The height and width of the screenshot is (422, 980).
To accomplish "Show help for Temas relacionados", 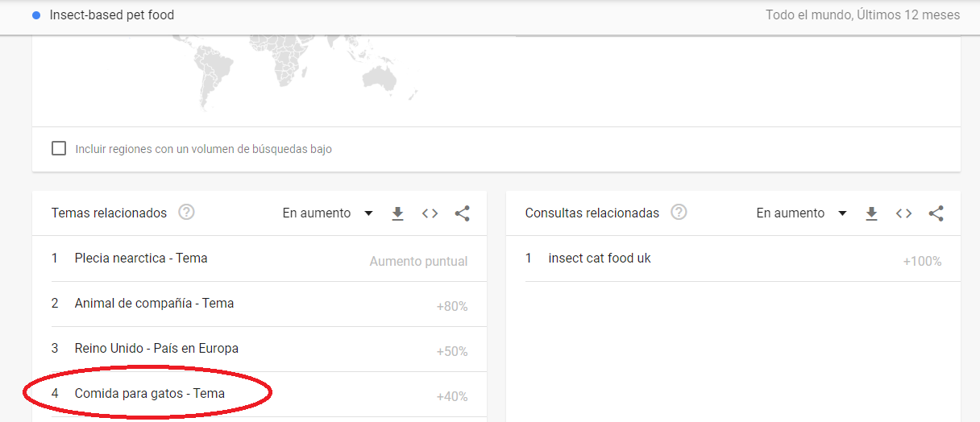I will click(x=187, y=213).
